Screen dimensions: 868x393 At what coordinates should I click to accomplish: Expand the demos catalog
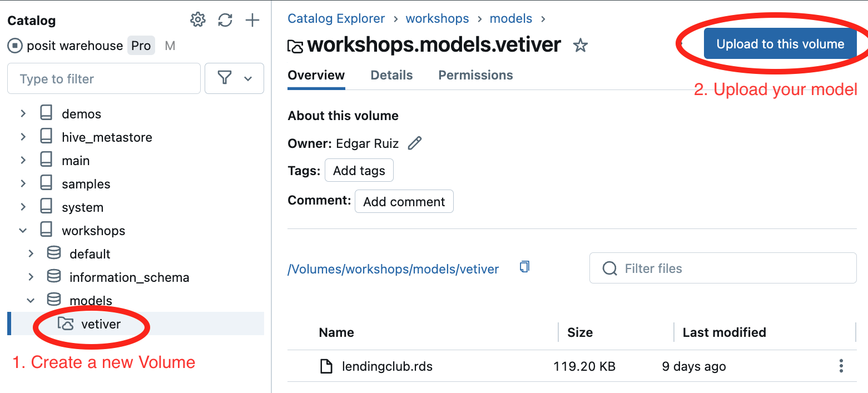coord(23,113)
